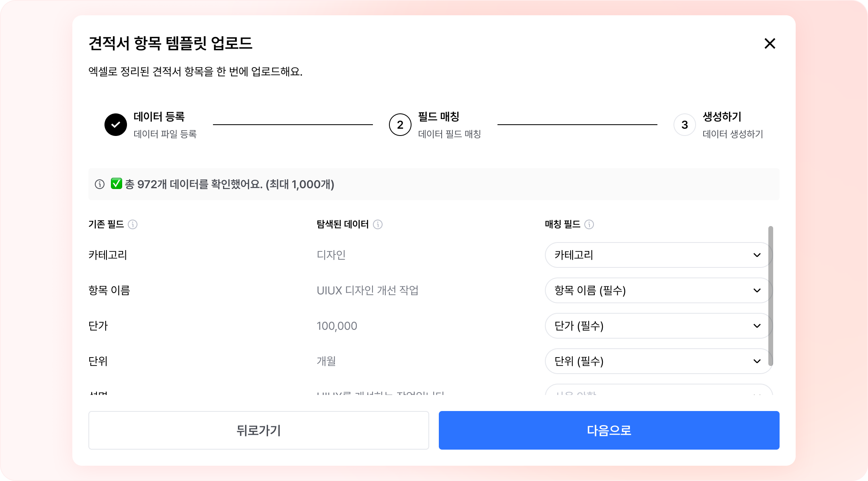The image size is (868, 481).
Task: Click the 데이터 등록 step label
Action: (159, 117)
